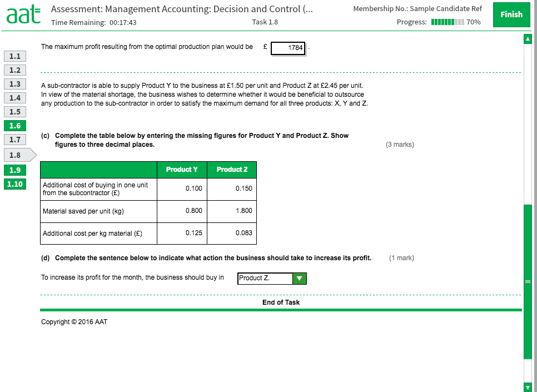Go to task 1.9
The image size is (537, 392).
click(15, 170)
